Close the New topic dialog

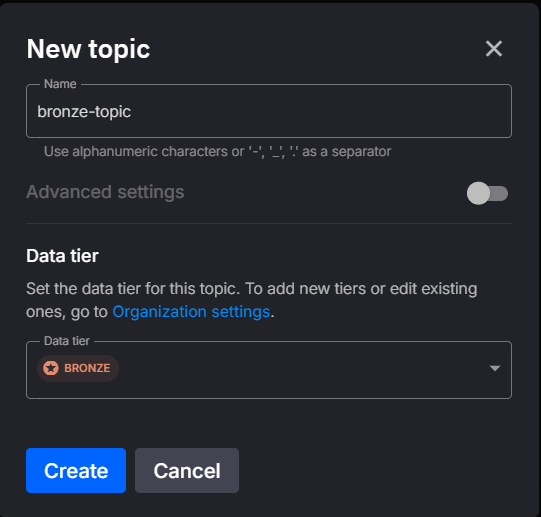tap(494, 49)
